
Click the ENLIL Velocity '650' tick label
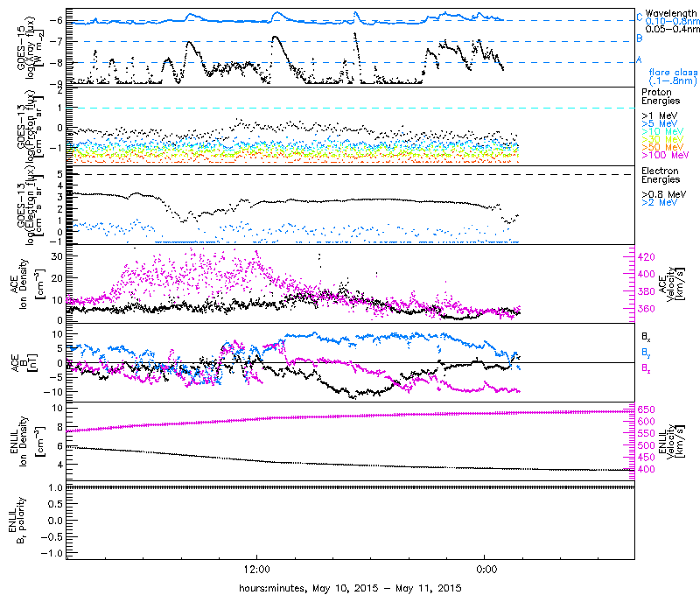coord(647,409)
